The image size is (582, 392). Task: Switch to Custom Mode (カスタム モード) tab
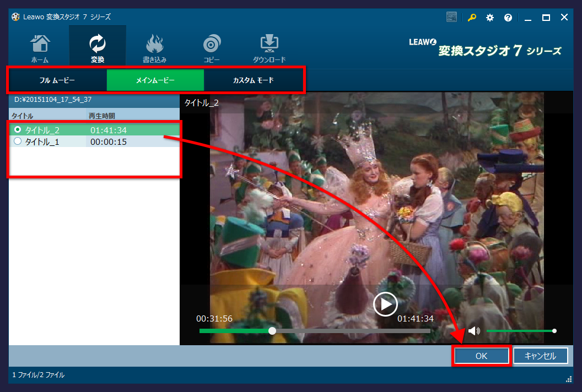point(253,80)
